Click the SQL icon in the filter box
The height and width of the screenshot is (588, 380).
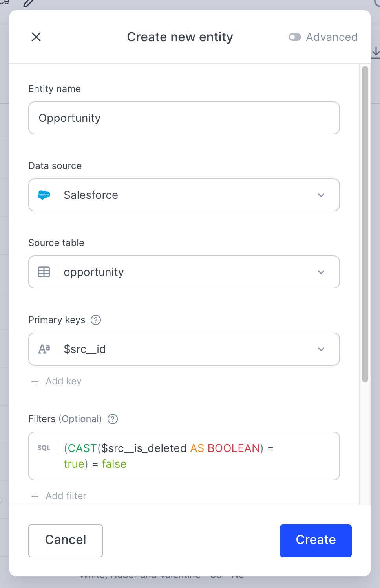point(44,448)
